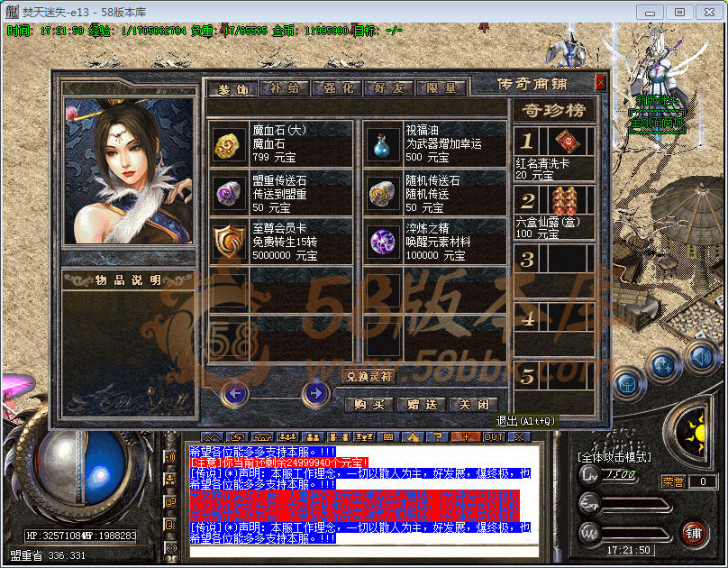Click the Lv level badge
The width and height of the screenshot is (728, 568).
tap(589, 474)
